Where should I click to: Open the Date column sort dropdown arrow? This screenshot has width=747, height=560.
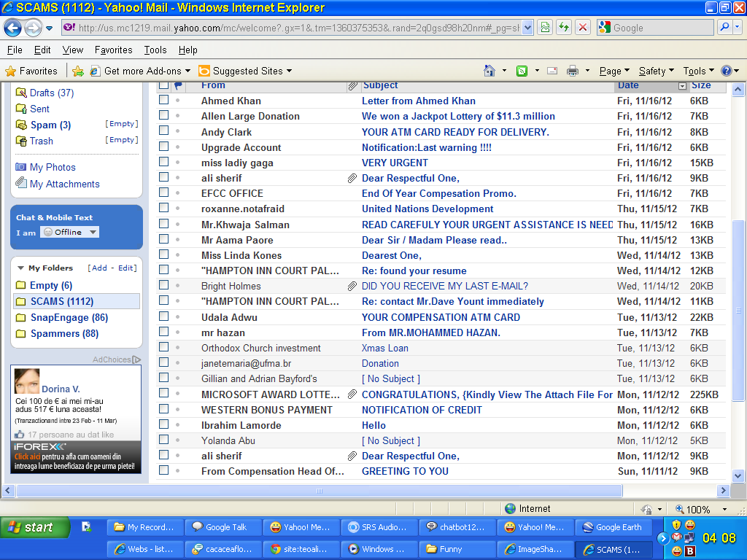682,86
